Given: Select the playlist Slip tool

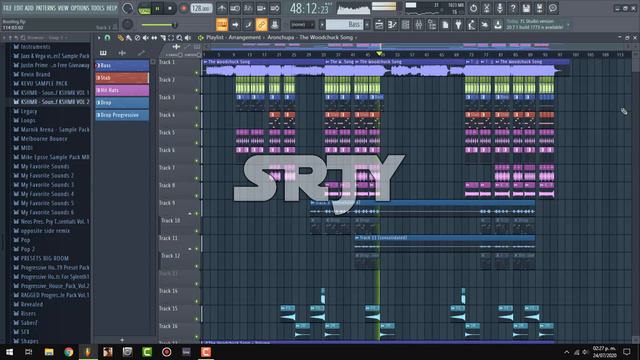Looking at the screenshot, I should (154, 38).
